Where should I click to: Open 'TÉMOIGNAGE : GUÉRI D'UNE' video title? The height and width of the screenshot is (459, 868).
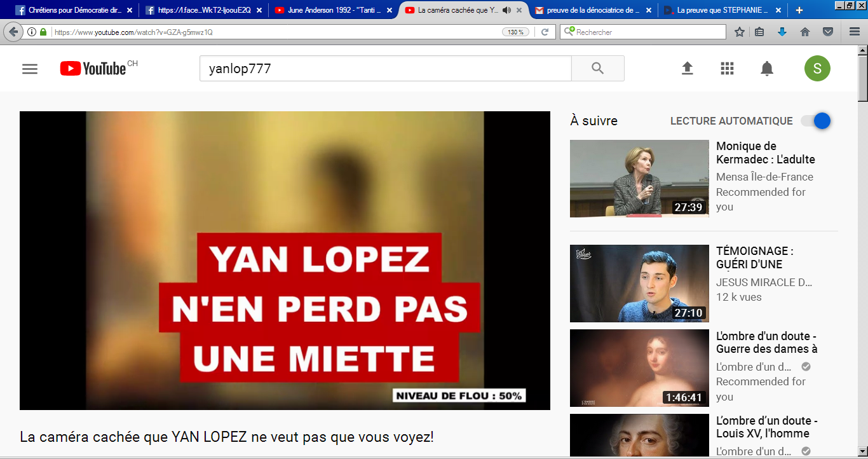(x=754, y=257)
